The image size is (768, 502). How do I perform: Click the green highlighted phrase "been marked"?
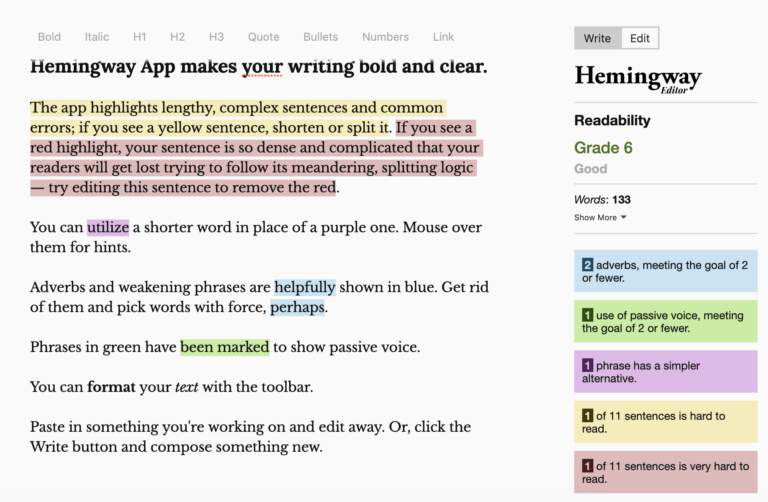coord(225,347)
